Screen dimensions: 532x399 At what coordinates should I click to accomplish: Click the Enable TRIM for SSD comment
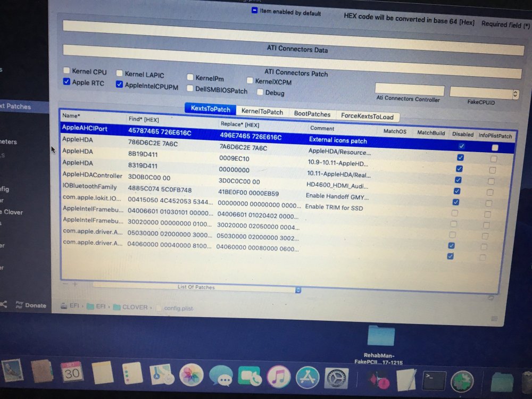(x=334, y=207)
